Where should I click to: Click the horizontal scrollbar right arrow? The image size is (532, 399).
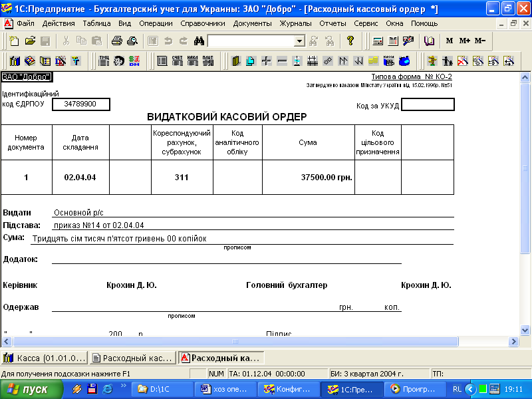coord(513,341)
